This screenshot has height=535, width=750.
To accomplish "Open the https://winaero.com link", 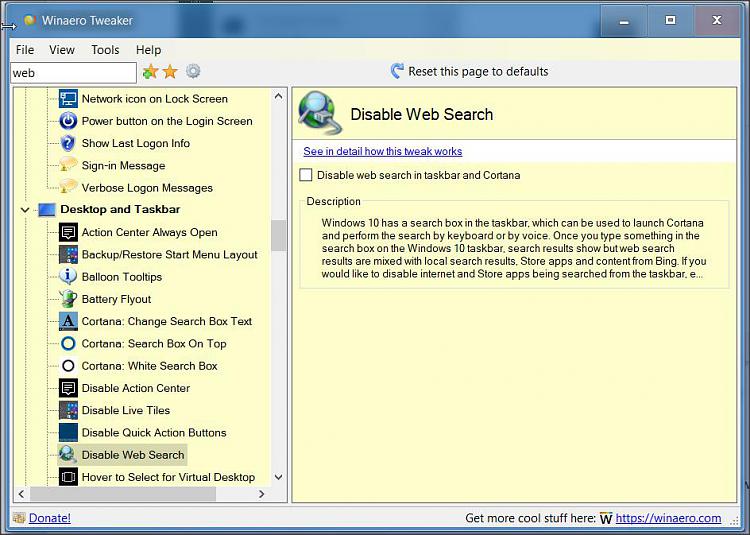I will click(x=668, y=518).
